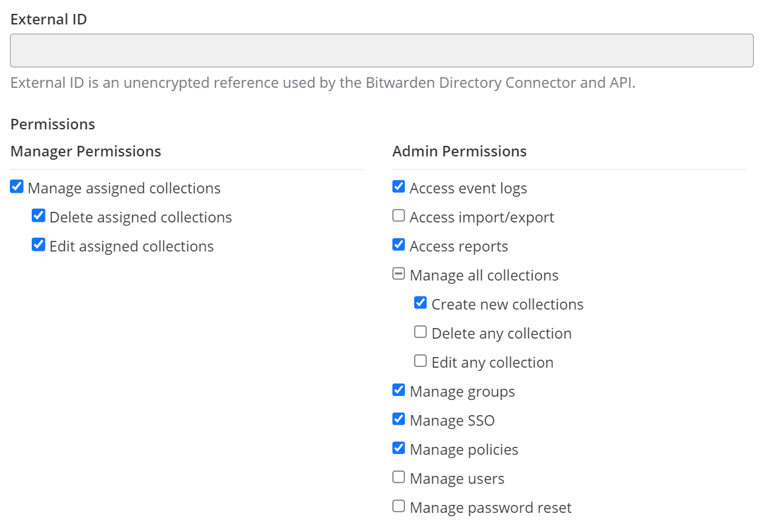763x532 pixels.
Task: Enable Manage password reset
Action: (x=398, y=506)
